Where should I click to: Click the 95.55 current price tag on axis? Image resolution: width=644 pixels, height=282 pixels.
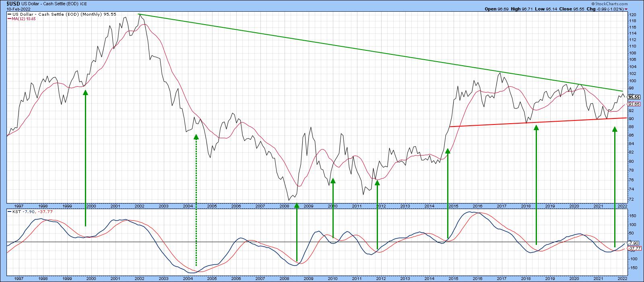point(634,97)
